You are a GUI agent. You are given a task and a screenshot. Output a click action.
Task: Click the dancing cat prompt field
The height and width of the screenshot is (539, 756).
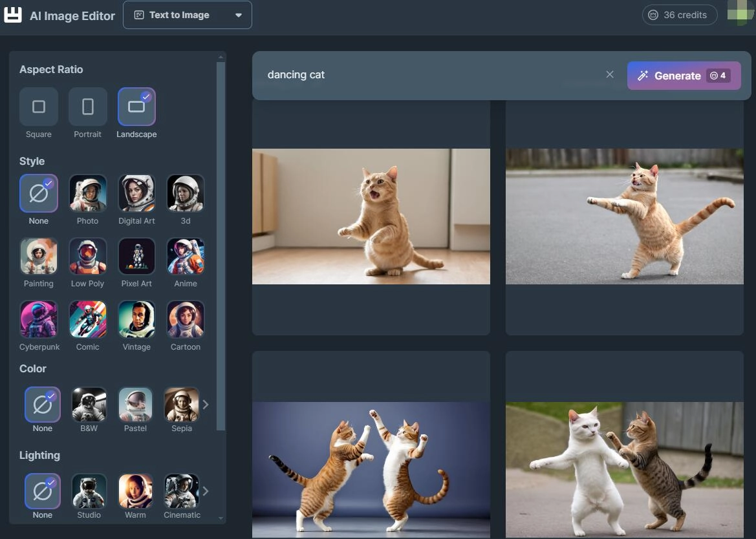[x=427, y=75]
